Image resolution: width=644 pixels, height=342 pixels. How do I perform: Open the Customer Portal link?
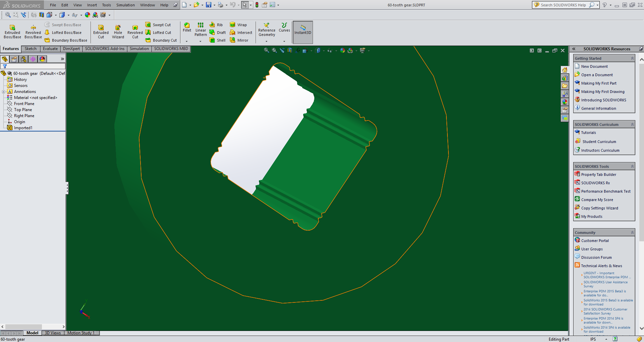(595, 241)
